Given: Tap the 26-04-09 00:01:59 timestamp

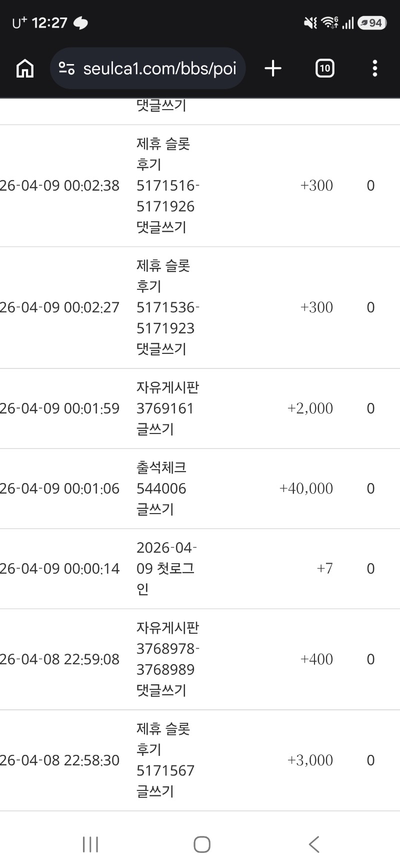Looking at the screenshot, I should tap(60, 408).
